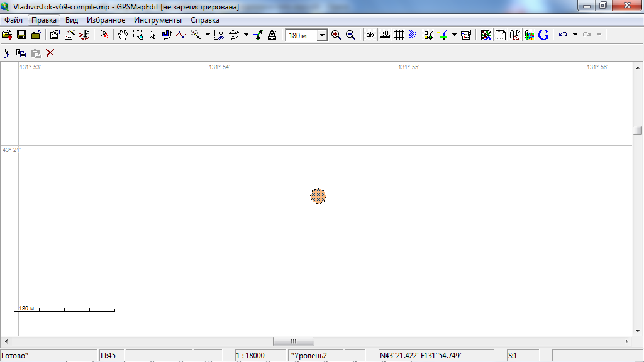Select the hand Pan tool
The image size is (644, 362).
point(123,35)
